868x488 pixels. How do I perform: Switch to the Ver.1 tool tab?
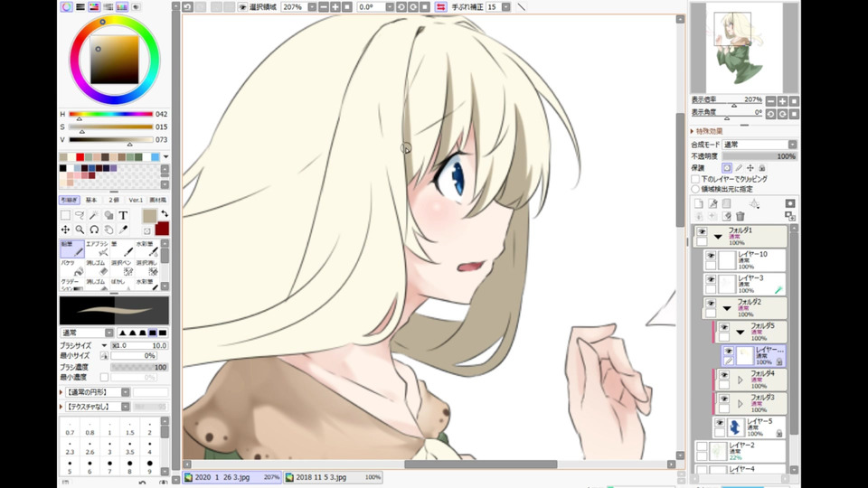tap(136, 200)
